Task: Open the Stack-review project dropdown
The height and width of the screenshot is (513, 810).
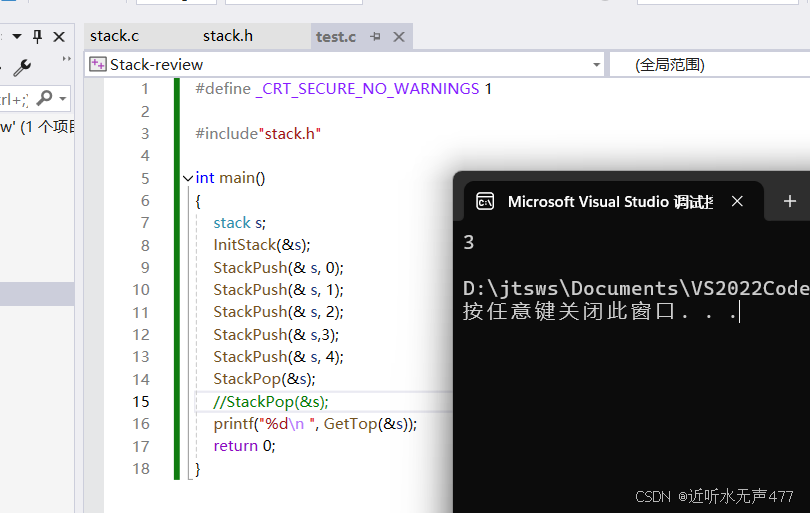Action: [x=597, y=65]
